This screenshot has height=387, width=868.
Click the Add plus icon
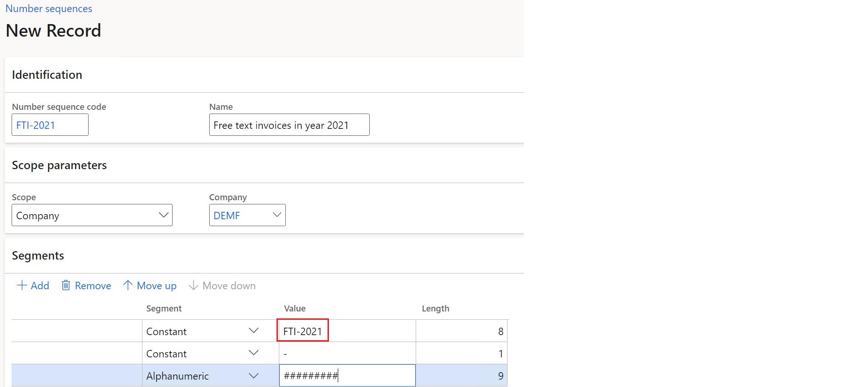[22, 285]
